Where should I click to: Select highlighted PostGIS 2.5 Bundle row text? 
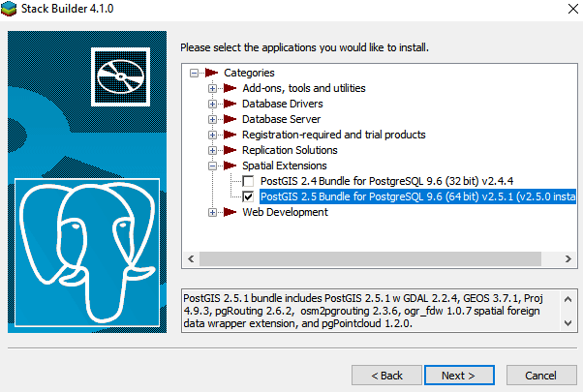pyautogui.click(x=418, y=196)
